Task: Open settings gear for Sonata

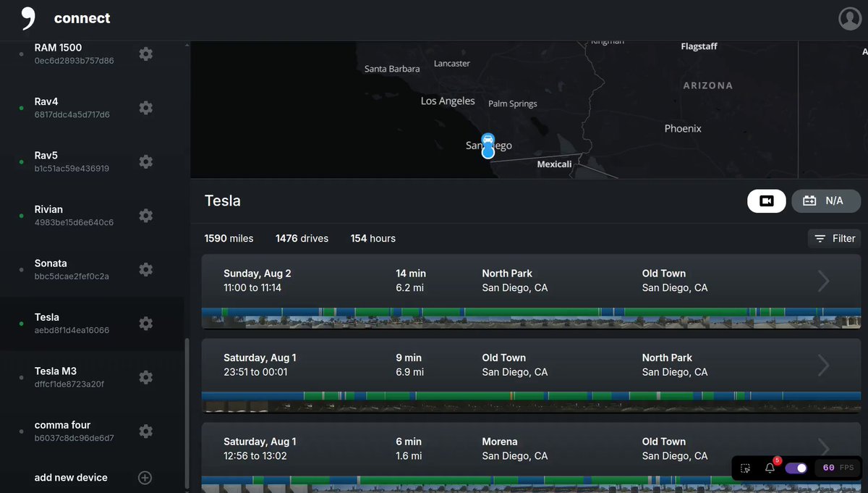Action: point(145,269)
